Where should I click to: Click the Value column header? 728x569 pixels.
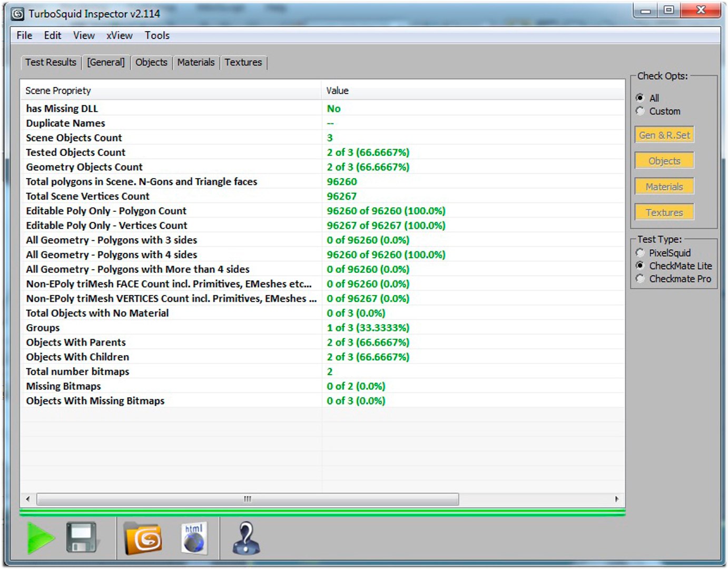473,91
